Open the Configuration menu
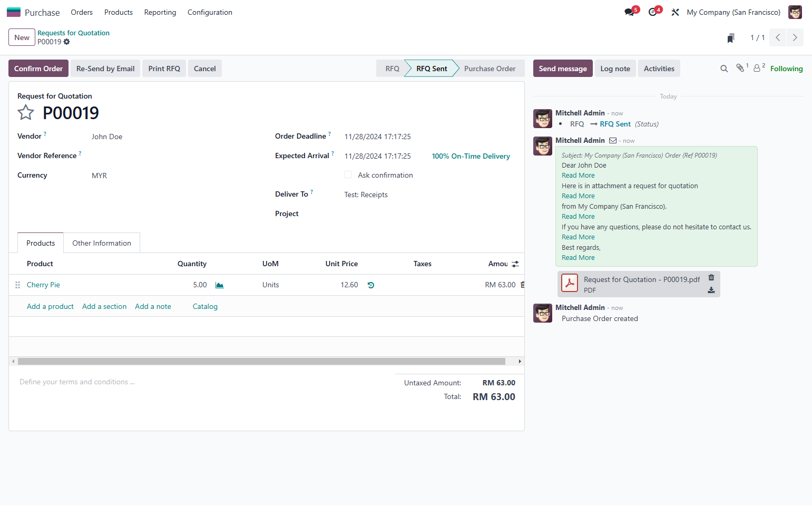 point(210,12)
